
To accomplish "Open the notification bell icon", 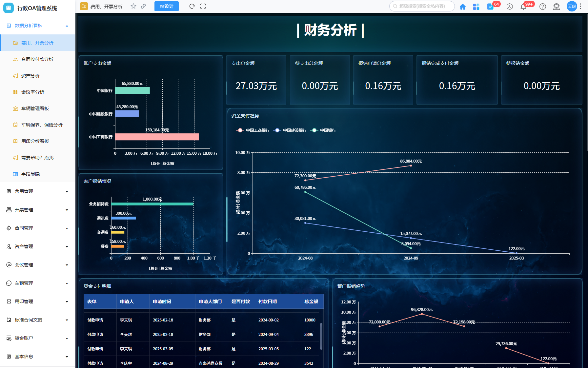I will click(x=523, y=7).
